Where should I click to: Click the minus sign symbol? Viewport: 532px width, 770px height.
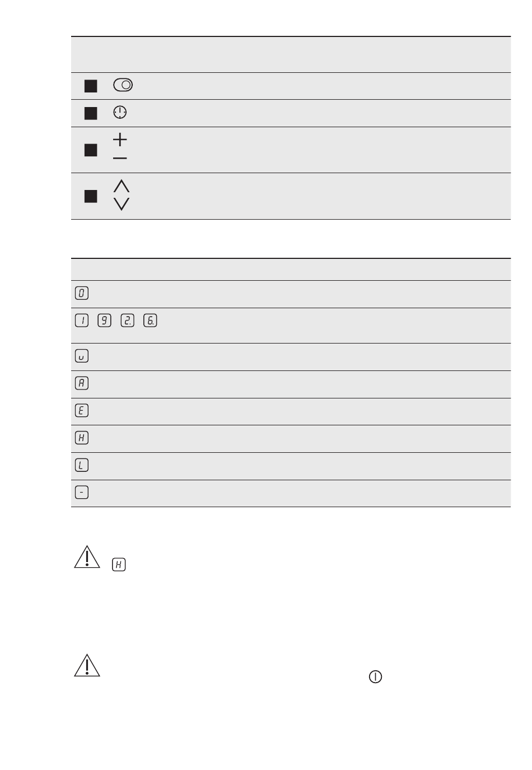pos(120,159)
